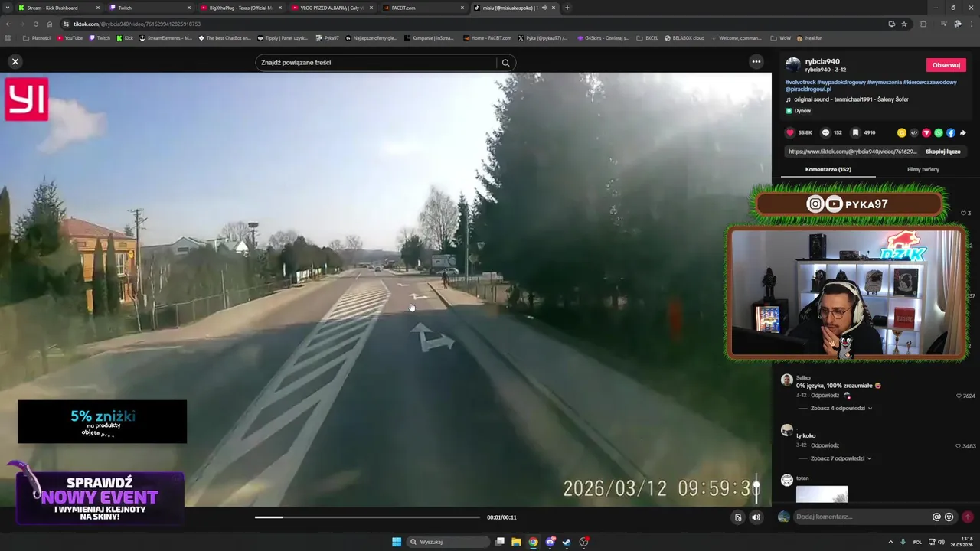Click the search magnifier icon in TikTok search bar
This screenshot has height=551, width=980.
(505, 63)
